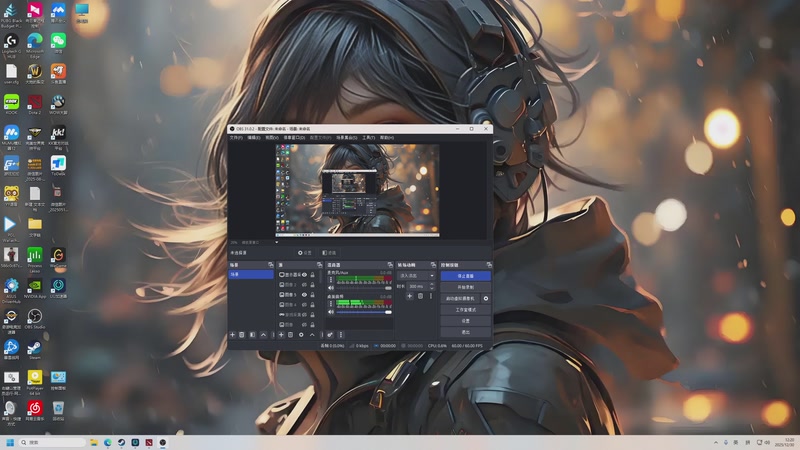
Task: Click 开始录制 start recording button
Action: [x=465, y=287]
